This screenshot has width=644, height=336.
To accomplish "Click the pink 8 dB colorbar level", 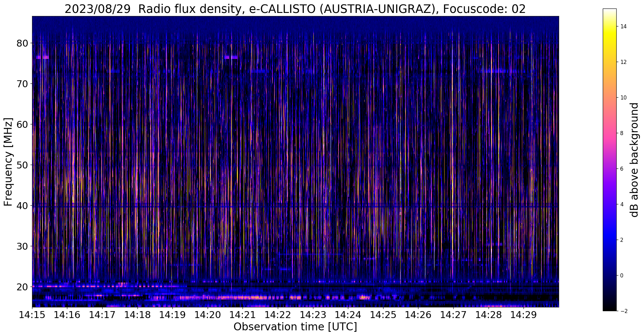I will tap(609, 133).
